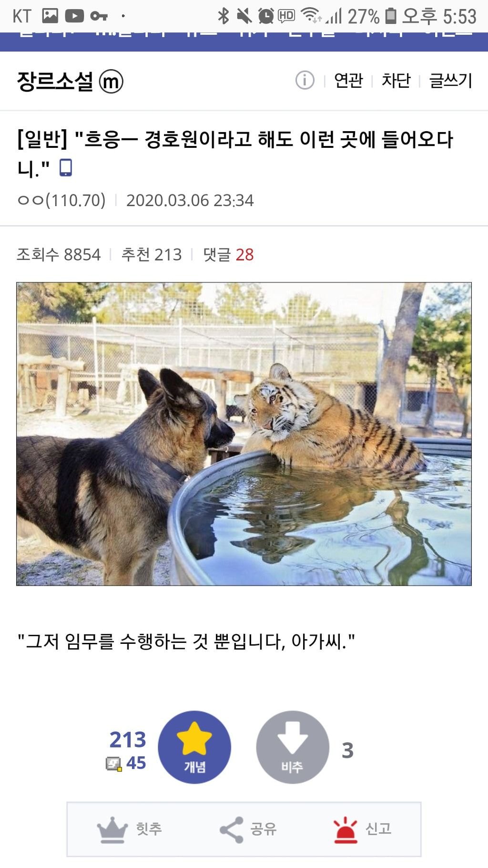
Task: Open the dog and tiger photo
Action: click(244, 434)
